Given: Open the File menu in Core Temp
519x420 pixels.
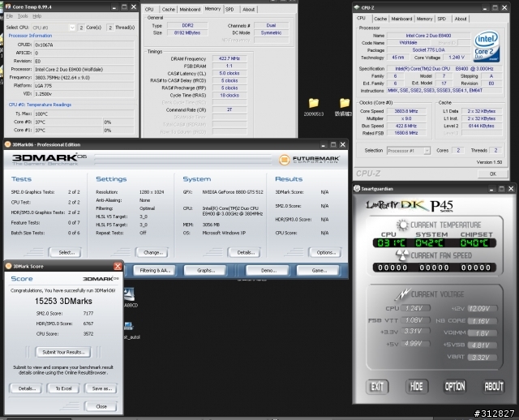Looking at the screenshot, I should (10, 16).
